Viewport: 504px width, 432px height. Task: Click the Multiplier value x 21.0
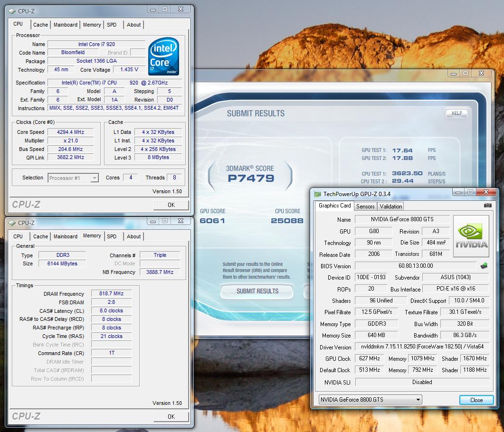(71, 141)
